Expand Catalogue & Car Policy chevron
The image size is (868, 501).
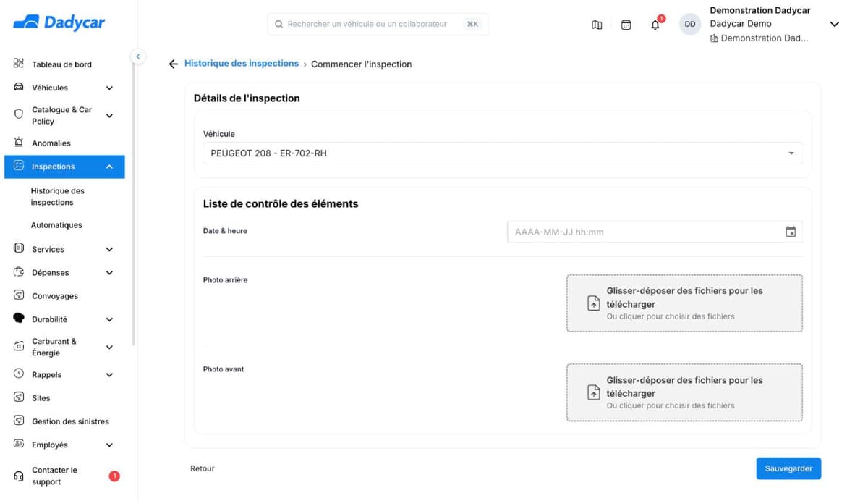109,116
